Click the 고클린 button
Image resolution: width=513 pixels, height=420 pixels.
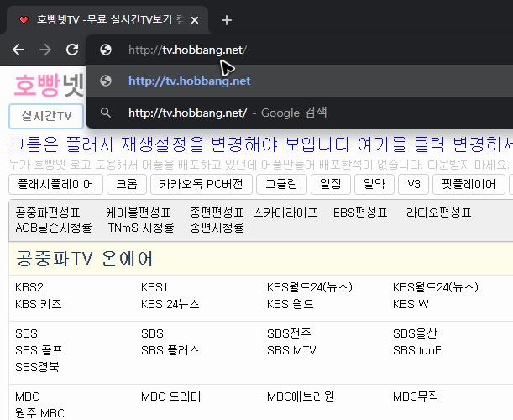click(281, 184)
